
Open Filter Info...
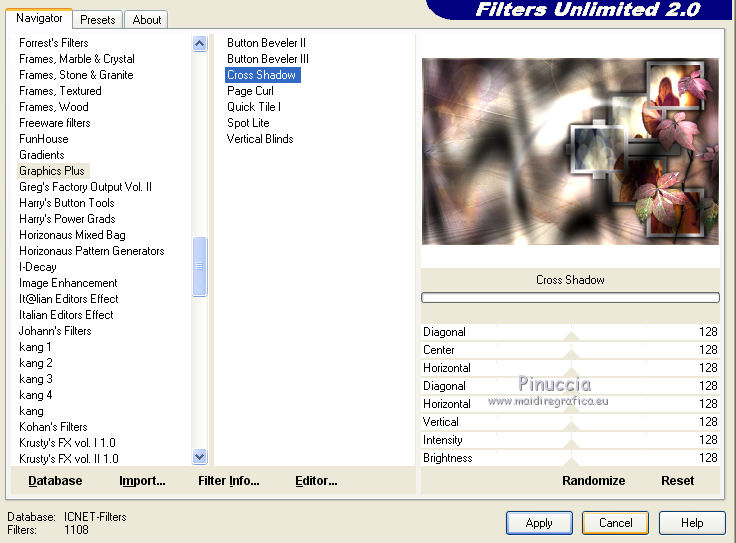229,481
